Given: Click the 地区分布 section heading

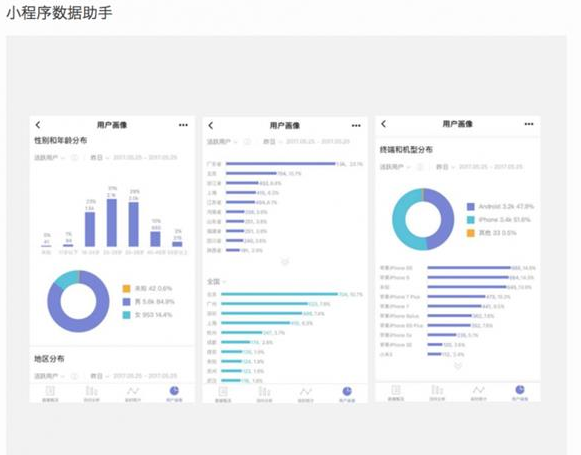Looking at the screenshot, I should pyautogui.click(x=49, y=358).
